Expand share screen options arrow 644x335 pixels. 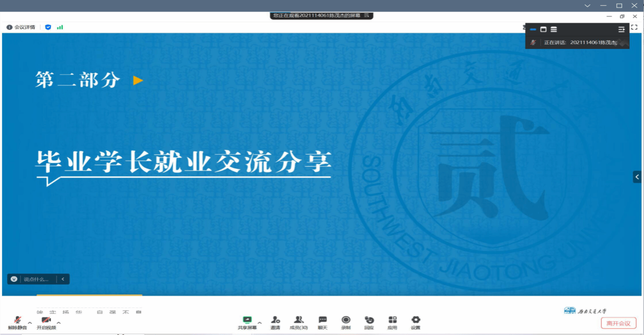pyautogui.click(x=259, y=323)
